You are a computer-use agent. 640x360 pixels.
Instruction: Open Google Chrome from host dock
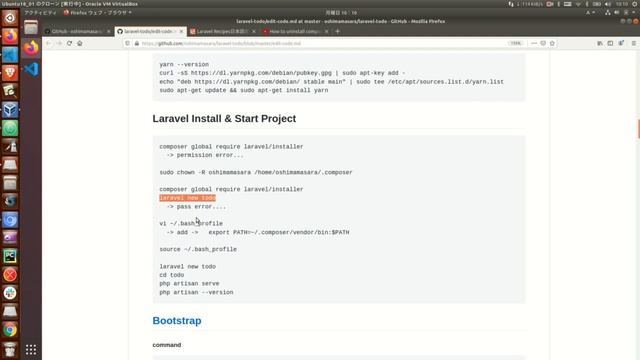coord(10,330)
